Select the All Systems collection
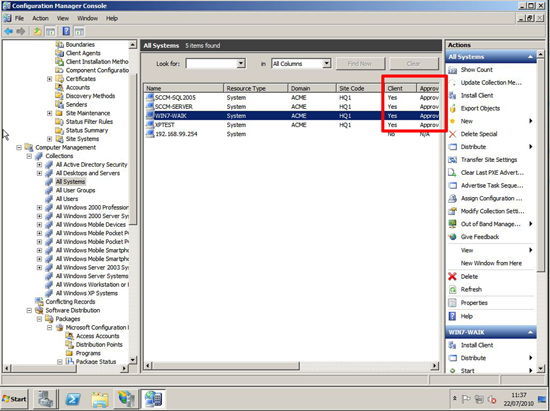 tap(70, 182)
